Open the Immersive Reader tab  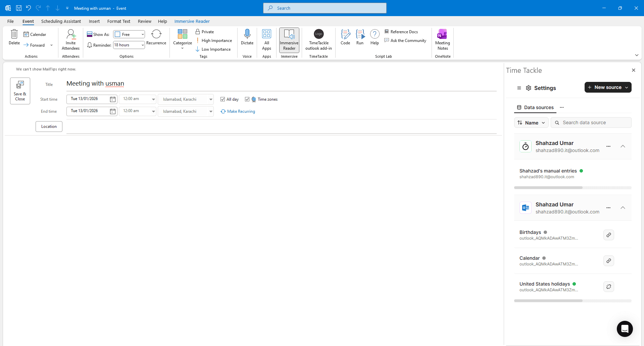click(x=192, y=21)
